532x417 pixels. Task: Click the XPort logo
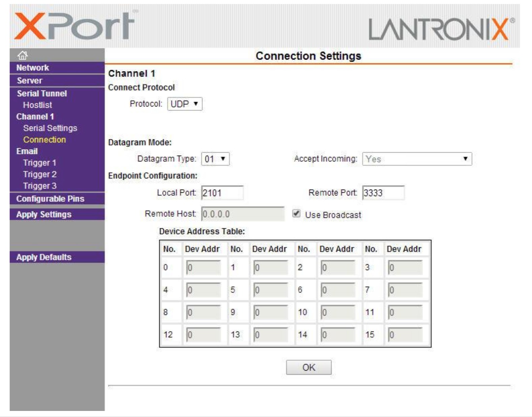76,26
